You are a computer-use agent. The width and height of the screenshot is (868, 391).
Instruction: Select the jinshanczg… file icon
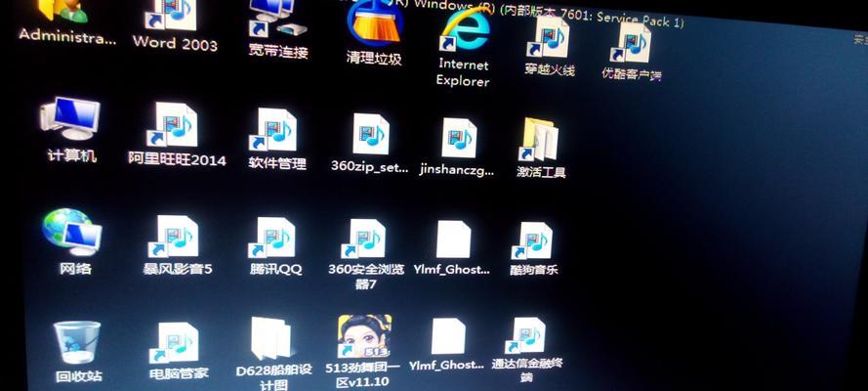click(x=460, y=138)
